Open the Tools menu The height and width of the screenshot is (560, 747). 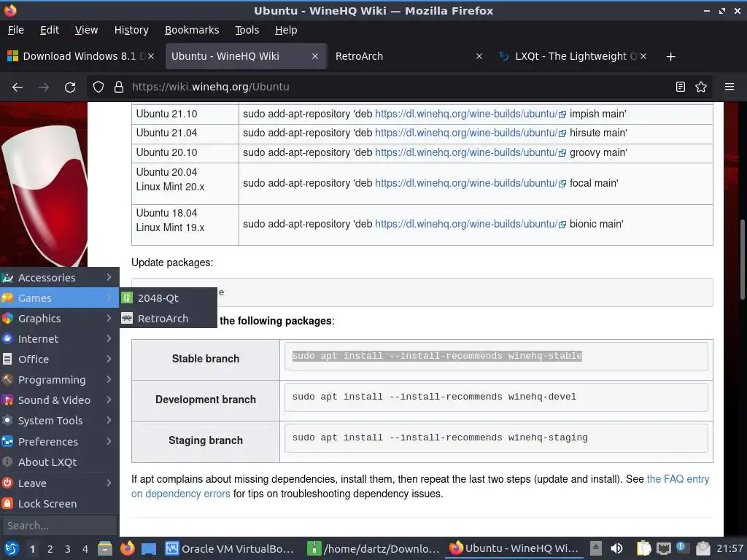[x=247, y=30]
